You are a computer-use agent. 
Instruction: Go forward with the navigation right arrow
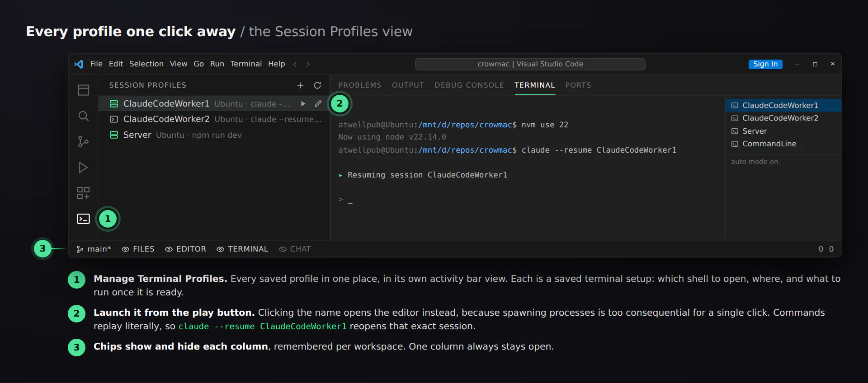click(x=308, y=64)
